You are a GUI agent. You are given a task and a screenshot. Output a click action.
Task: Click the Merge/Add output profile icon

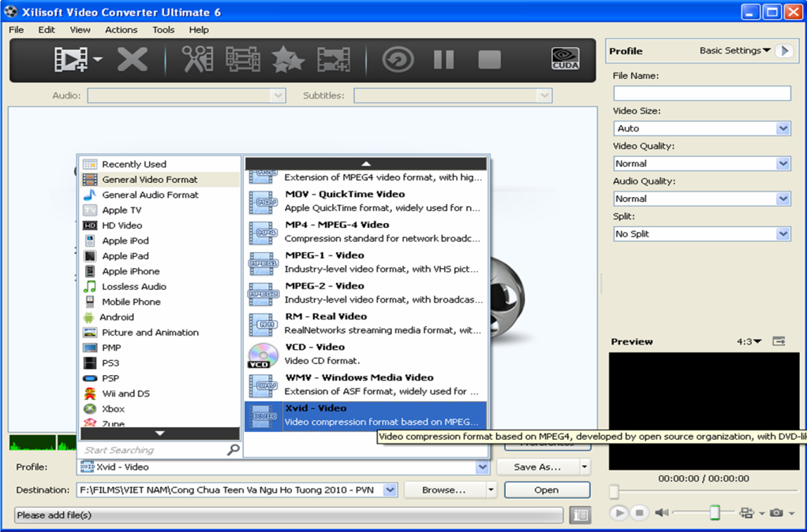click(334, 59)
